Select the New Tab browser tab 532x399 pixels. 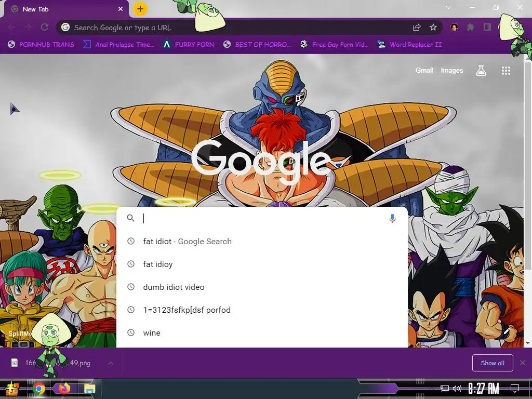tap(66, 9)
